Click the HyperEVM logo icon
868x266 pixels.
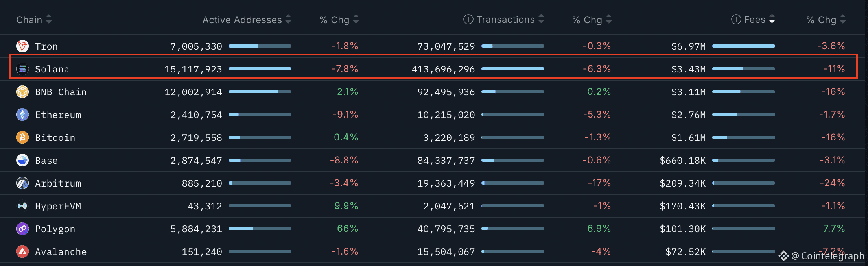[22, 206]
